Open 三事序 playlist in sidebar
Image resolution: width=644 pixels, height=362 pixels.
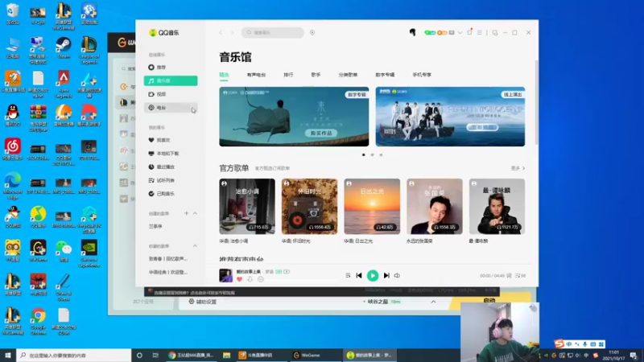click(155, 227)
